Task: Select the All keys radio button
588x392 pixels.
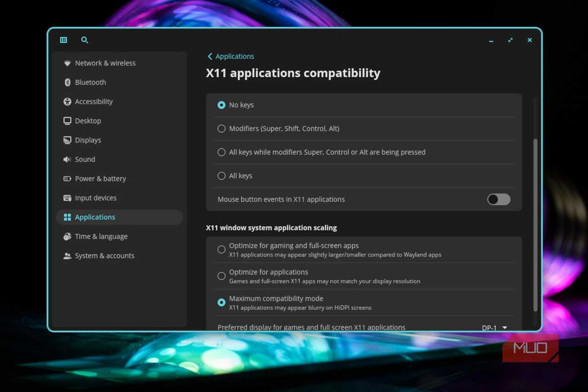Action: (x=222, y=176)
